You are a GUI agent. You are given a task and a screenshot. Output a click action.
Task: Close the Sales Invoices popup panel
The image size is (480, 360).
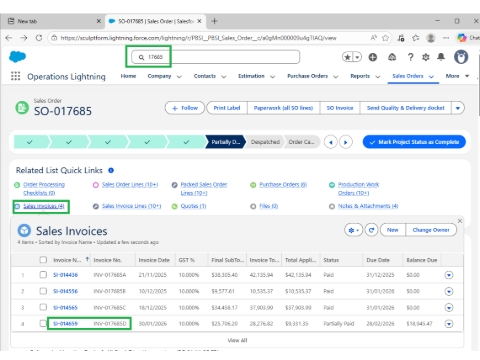(460, 221)
